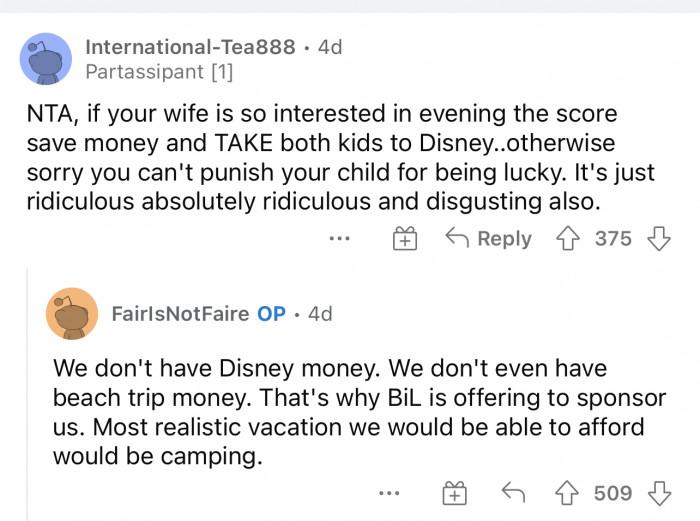This screenshot has height=521, width=700.
Task: Click reply arrow on FairIsNotFaire's comment
Action: pos(514,493)
